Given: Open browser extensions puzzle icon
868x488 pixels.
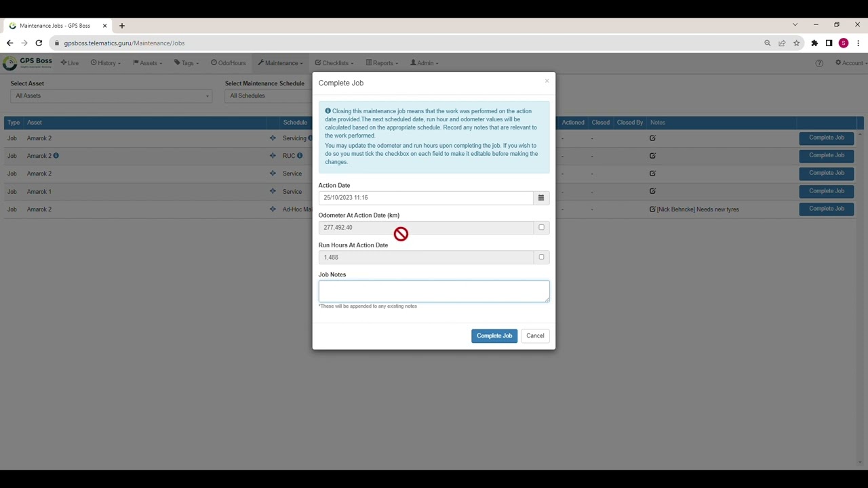Looking at the screenshot, I should click(x=814, y=43).
